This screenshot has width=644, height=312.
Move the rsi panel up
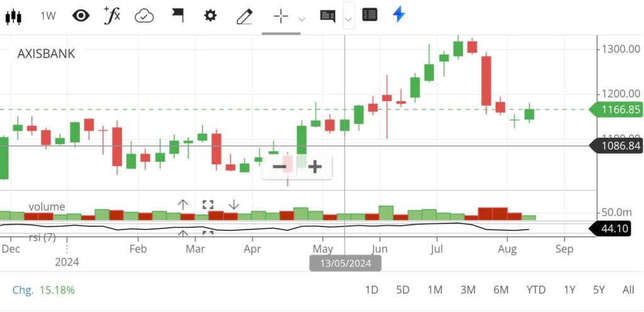click(x=183, y=233)
